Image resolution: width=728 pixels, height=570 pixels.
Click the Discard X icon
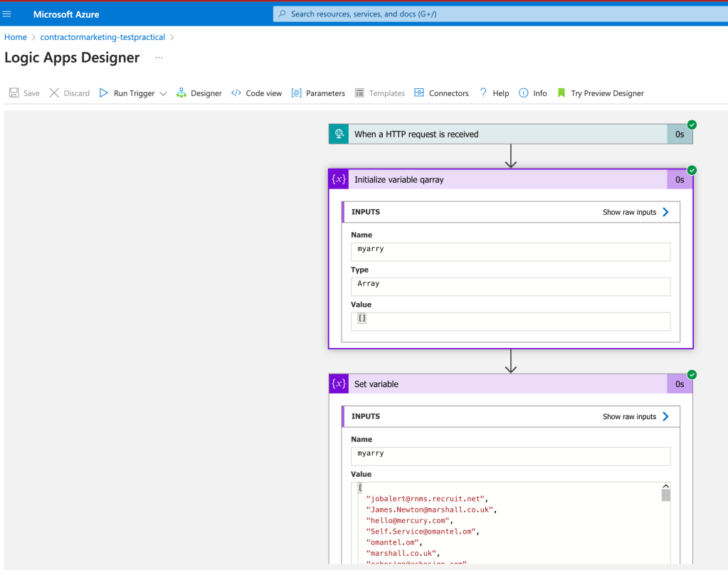click(54, 93)
